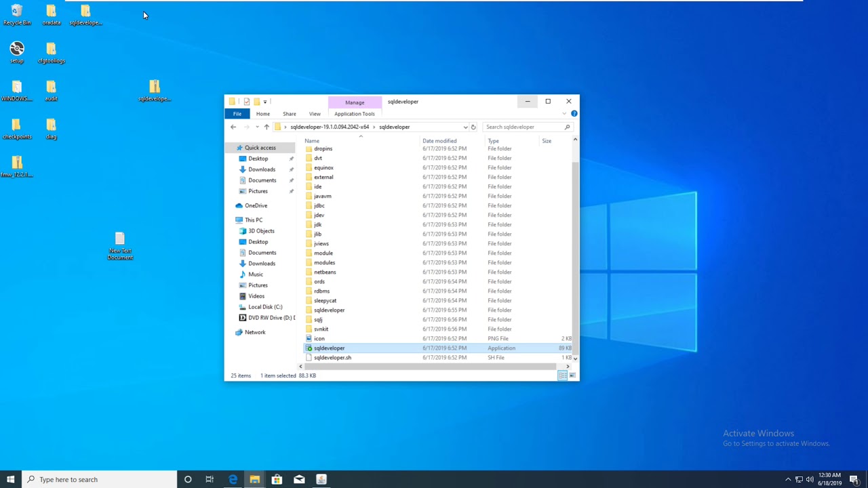
Task: Select Network in the navigation pane
Action: tap(255, 332)
